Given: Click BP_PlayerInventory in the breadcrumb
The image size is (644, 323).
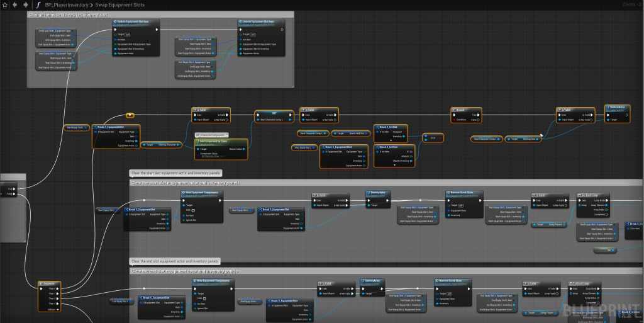Looking at the screenshot, I should 67,4.
